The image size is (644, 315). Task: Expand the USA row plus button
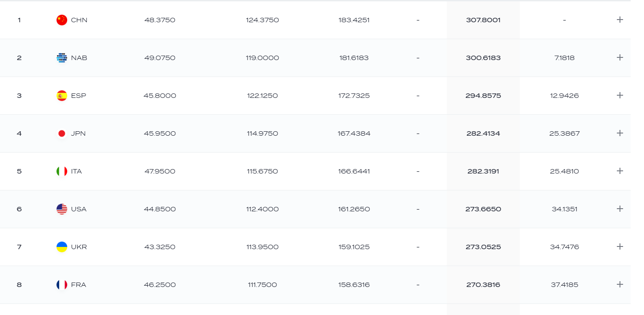point(620,209)
